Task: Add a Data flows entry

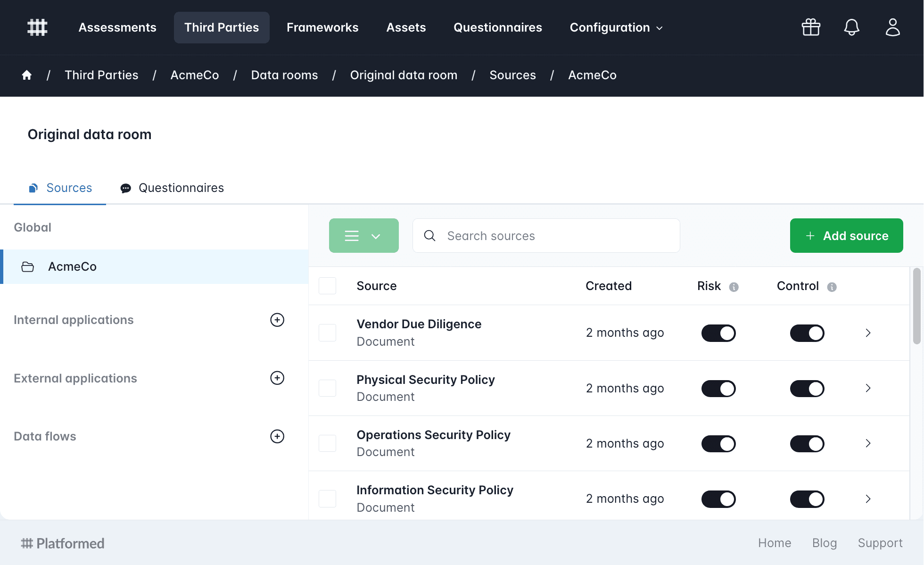Action: coord(277,436)
